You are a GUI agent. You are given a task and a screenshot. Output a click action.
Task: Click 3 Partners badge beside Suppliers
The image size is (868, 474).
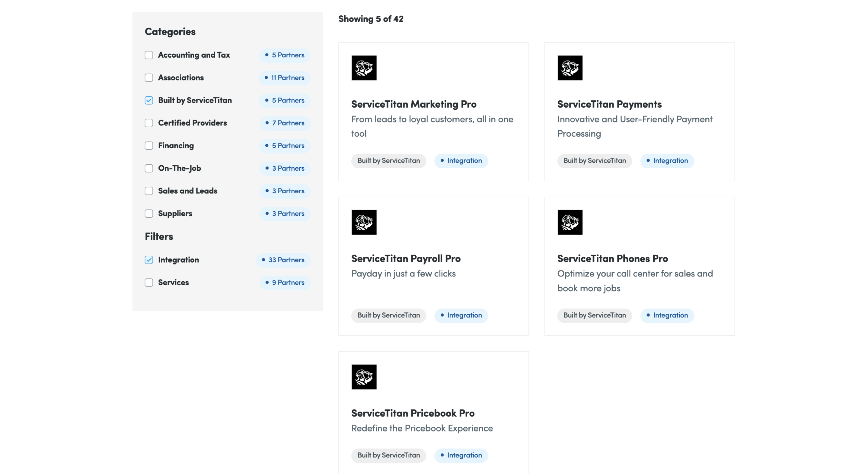(x=285, y=213)
